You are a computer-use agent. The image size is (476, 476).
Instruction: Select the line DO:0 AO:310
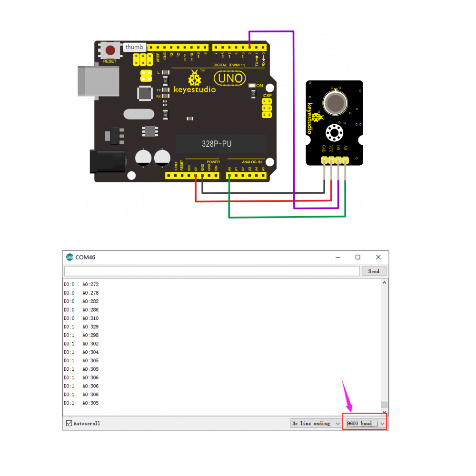81,318
